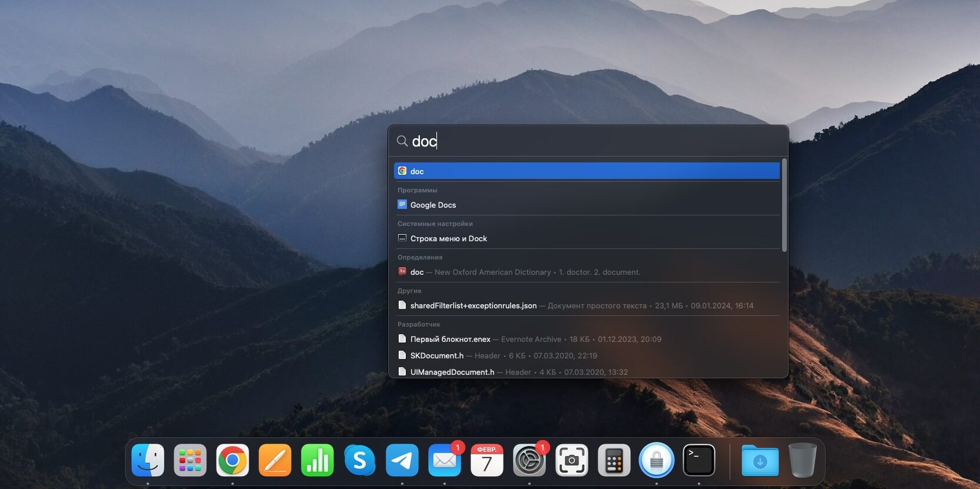Select the top 'doc' web search result
Screen dimensions: 980x489
(587, 171)
